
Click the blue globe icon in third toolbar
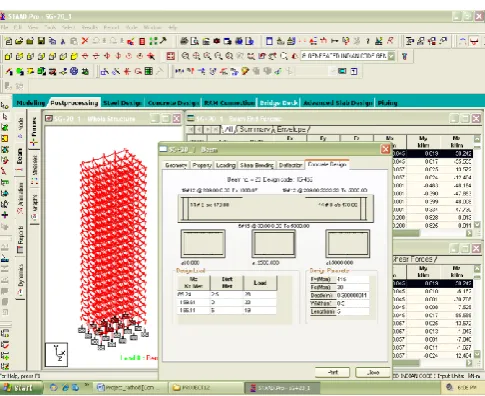click(x=74, y=71)
